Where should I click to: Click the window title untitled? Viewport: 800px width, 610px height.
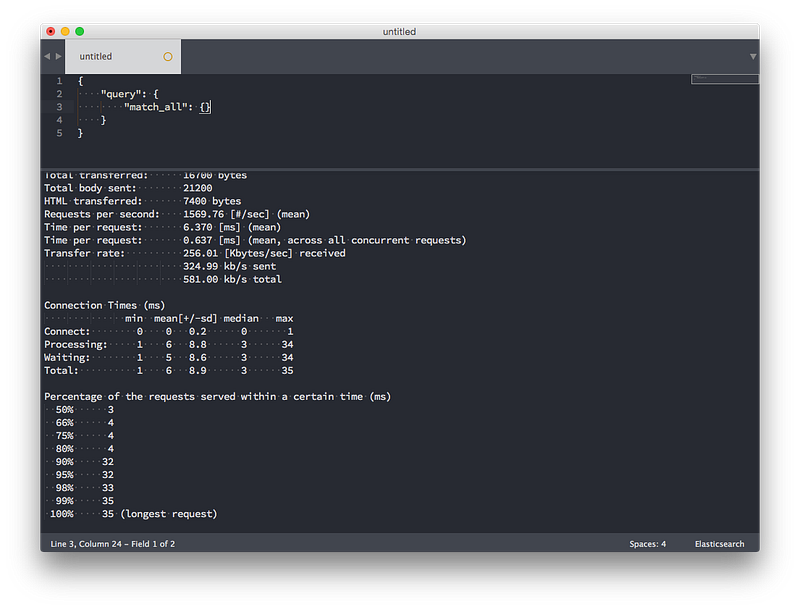pyautogui.click(x=399, y=32)
